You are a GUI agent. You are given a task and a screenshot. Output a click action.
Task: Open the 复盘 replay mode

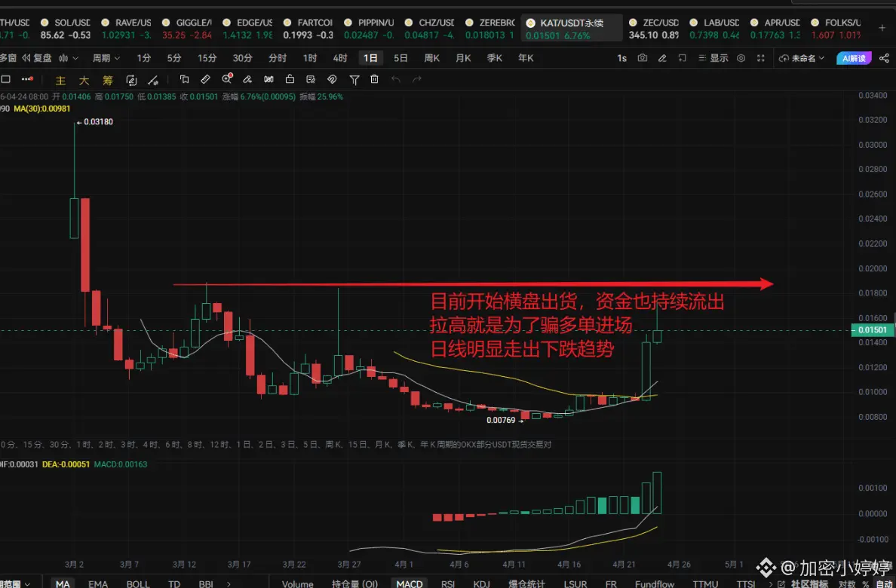pos(36,58)
